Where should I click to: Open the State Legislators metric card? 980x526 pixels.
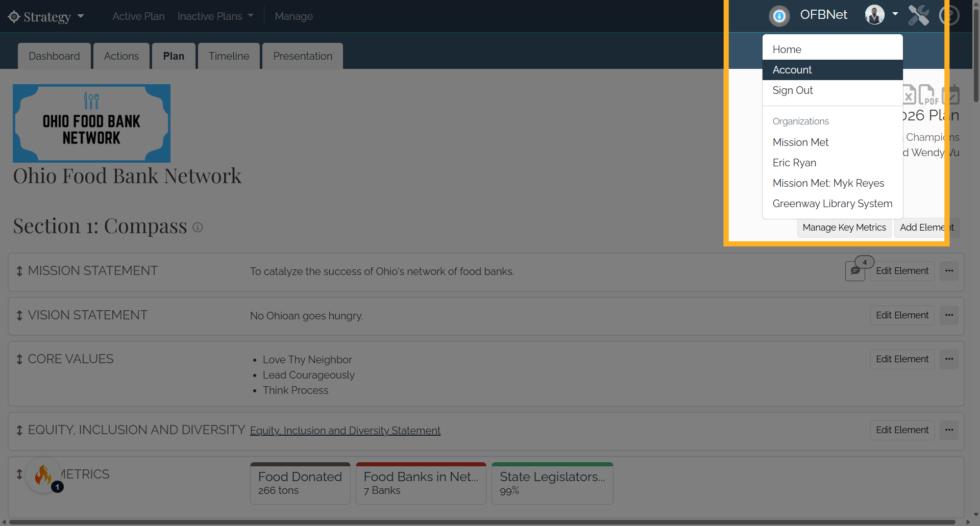552,483
